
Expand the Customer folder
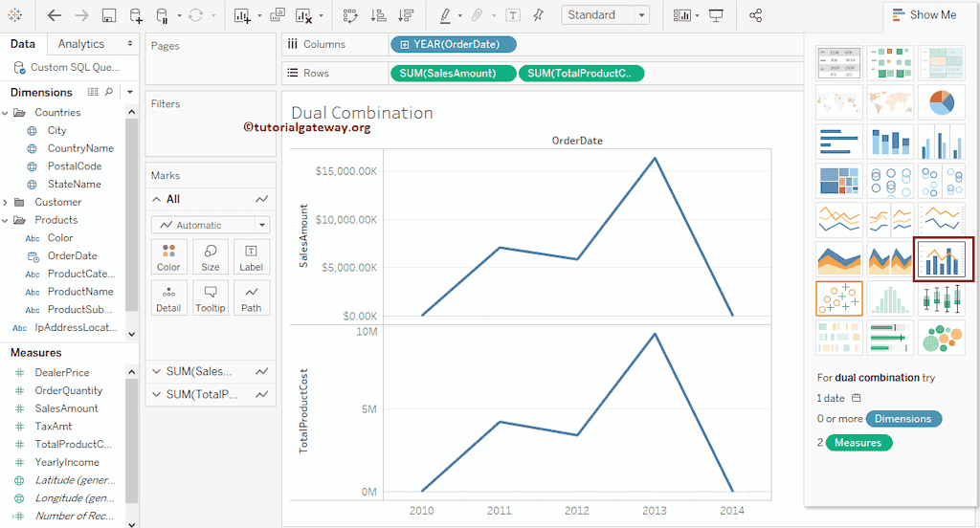pos(7,202)
